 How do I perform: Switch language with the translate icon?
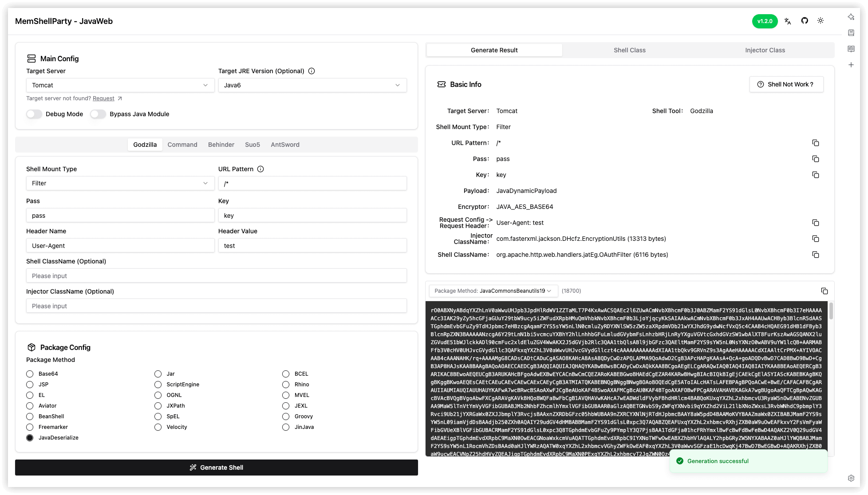(x=788, y=21)
